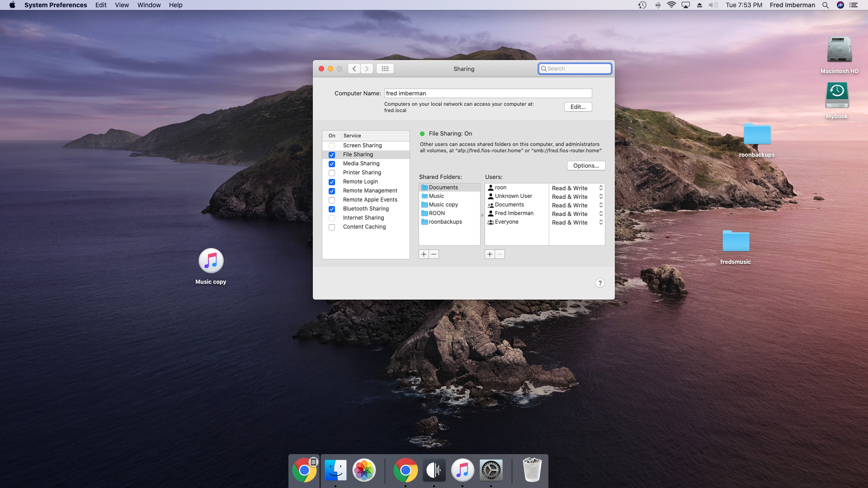Viewport: 868px width, 488px height.
Task: Open the Fred Imberman user menu
Action: click(792, 5)
